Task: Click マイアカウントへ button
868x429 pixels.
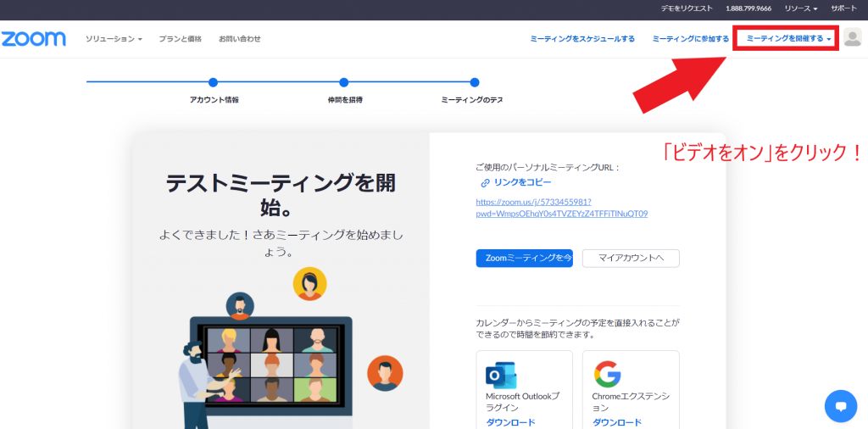Action: (631, 258)
